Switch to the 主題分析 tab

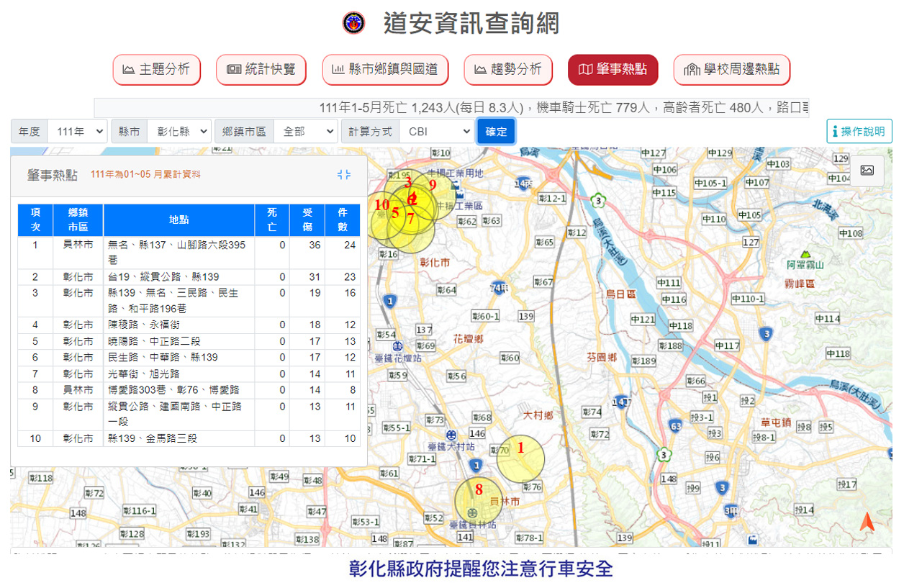click(x=156, y=70)
